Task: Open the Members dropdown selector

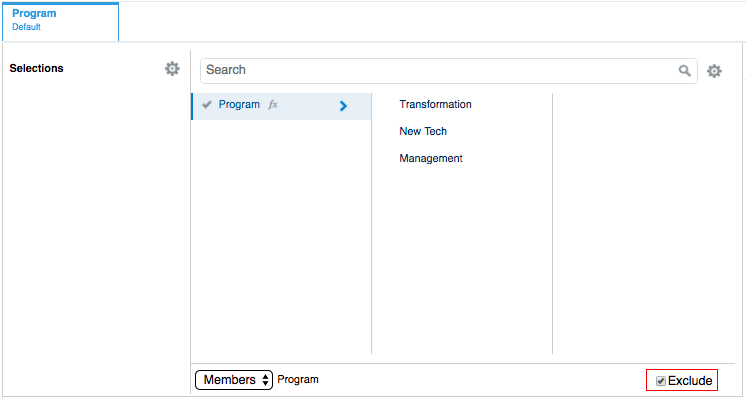Action: (234, 380)
